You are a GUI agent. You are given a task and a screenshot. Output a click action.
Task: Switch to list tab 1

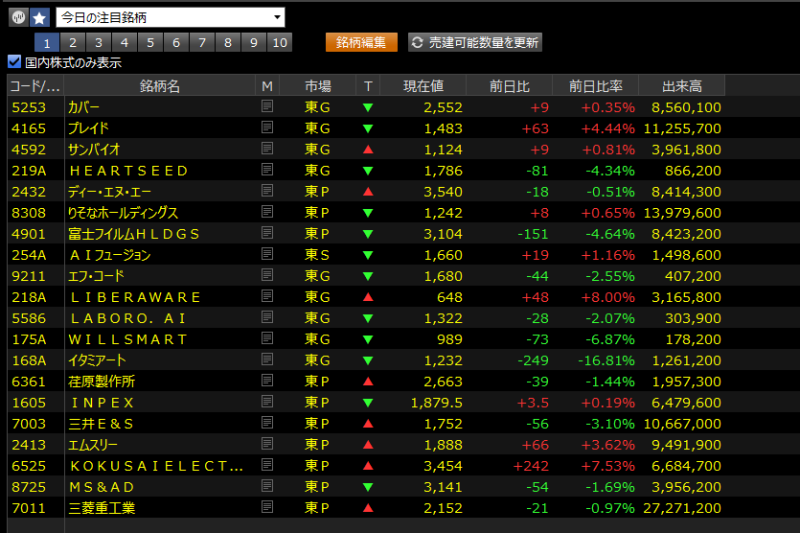click(x=47, y=42)
